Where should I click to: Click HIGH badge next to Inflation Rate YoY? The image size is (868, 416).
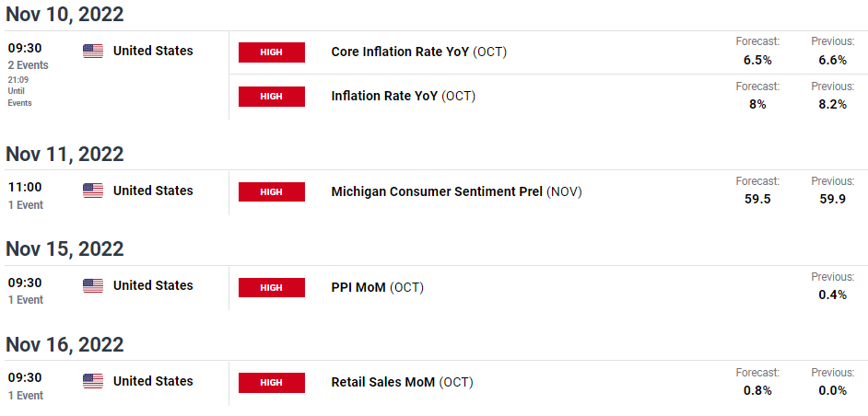pos(271,96)
